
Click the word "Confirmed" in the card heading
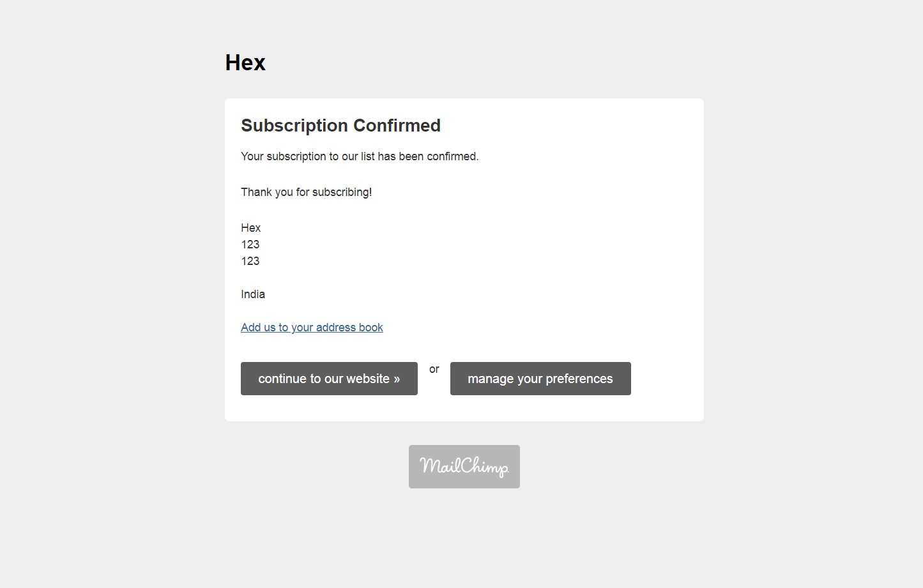click(x=397, y=125)
